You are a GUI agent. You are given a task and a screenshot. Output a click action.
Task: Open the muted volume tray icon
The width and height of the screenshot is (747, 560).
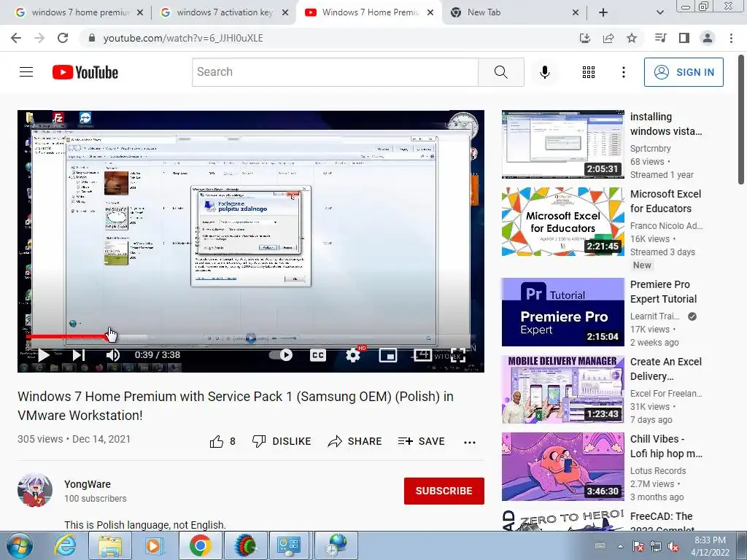click(673, 546)
